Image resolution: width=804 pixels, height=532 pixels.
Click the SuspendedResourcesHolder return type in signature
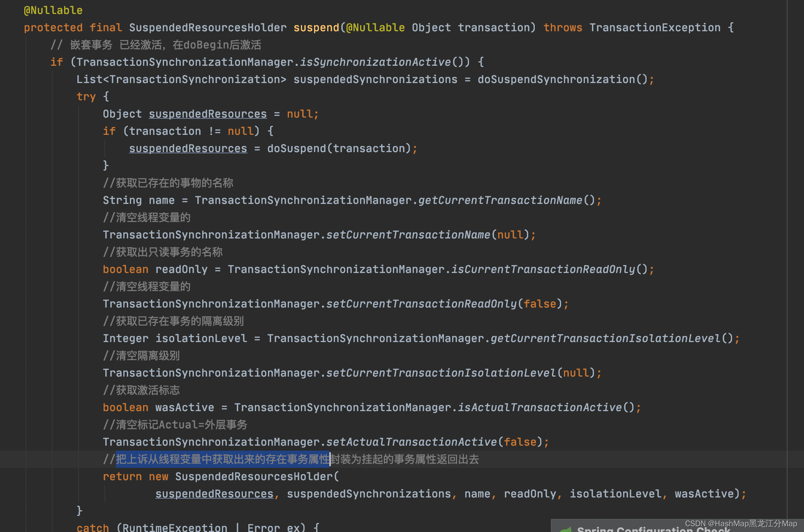click(x=208, y=28)
